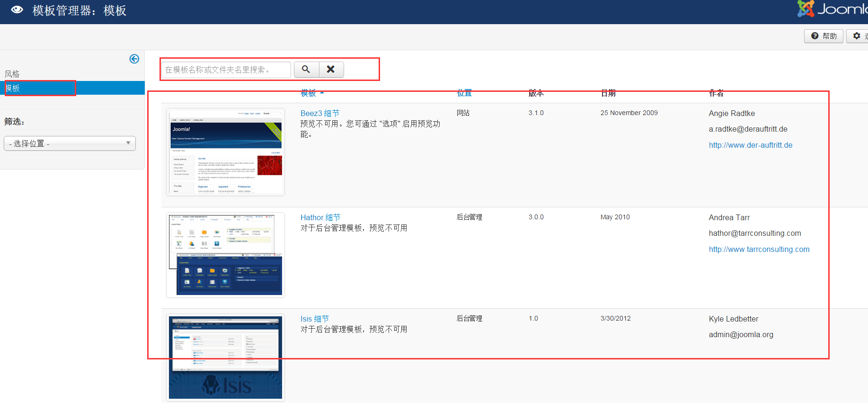Click author name Andrea Tarr

coord(729,217)
